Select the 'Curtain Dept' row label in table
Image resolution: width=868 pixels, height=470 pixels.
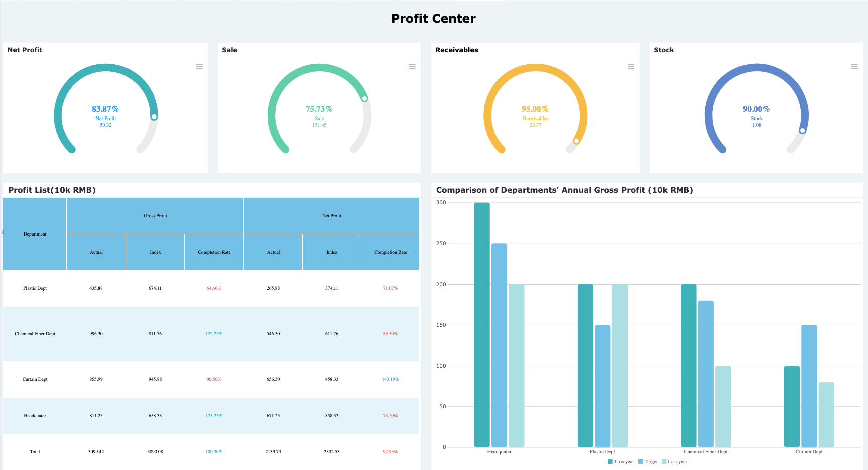[x=35, y=379]
